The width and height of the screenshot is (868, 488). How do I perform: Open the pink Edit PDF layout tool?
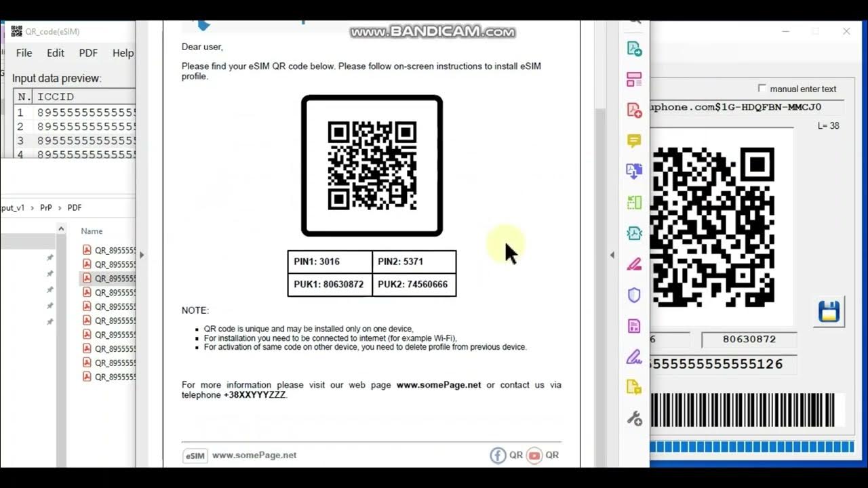coord(634,80)
